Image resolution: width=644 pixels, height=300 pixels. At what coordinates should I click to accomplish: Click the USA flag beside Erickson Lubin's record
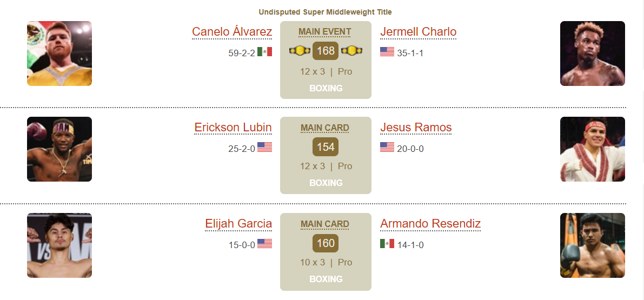pos(264,148)
